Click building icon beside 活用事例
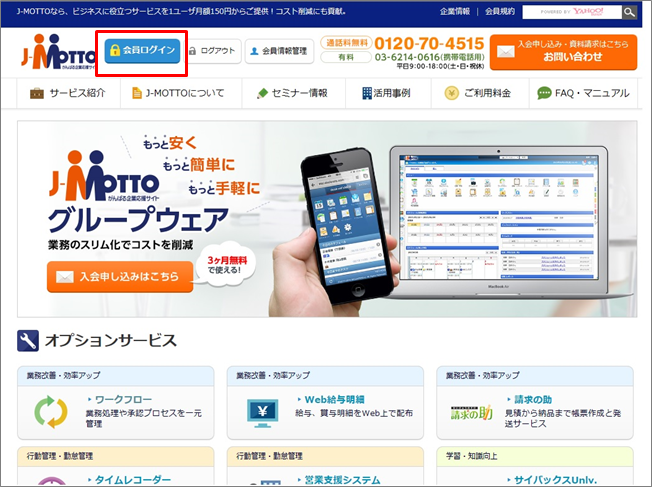Viewport: 653px width, 487px height. click(366, 93)
